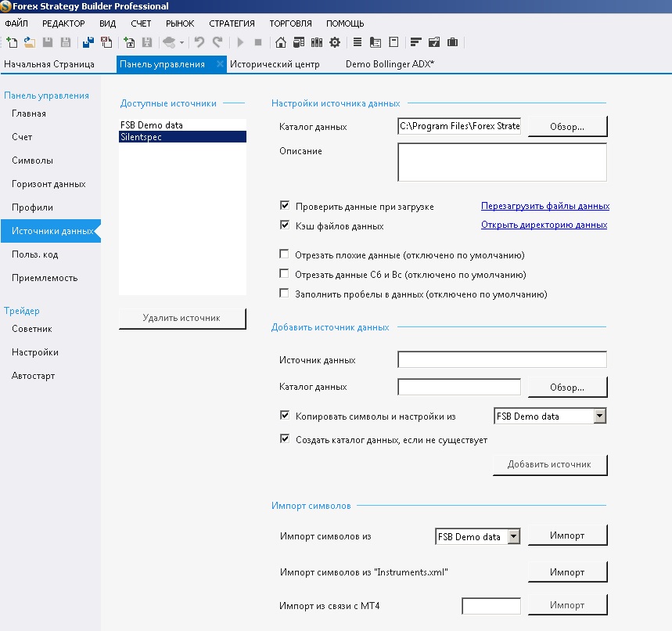Click the Open strategy folder icon
Image resolution: width=672 pixels, height=631 pixels.
30,42
